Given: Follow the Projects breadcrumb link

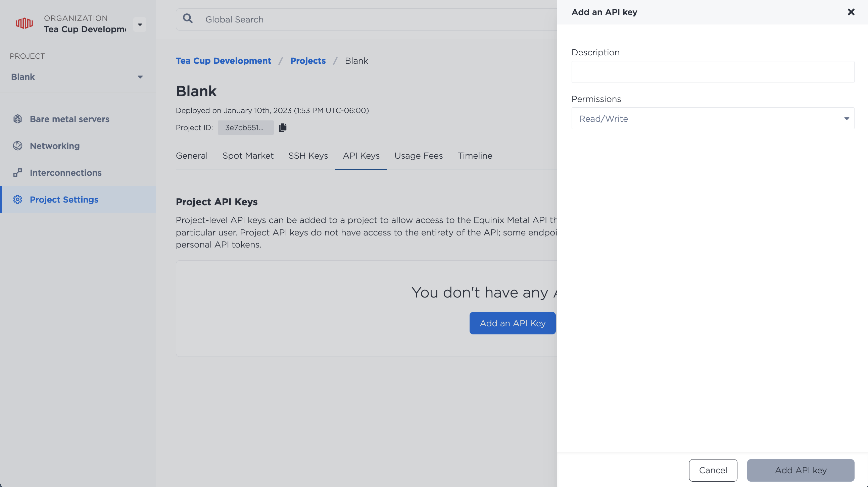Looking at the screenshot, I should pyautogui.click(x=308, y=61).
